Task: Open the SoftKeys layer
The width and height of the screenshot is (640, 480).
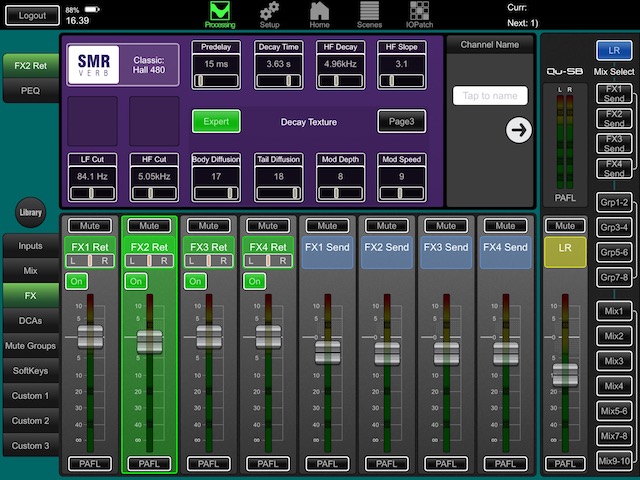Action: pyautogui.click(x=31, y=371)
